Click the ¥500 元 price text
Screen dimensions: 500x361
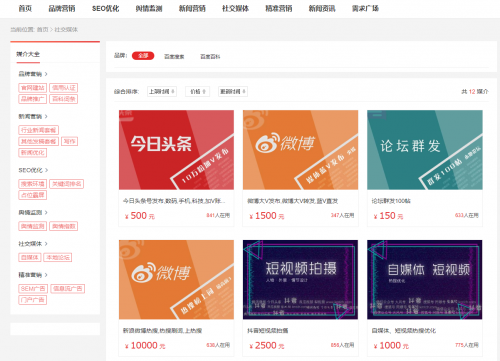[140, 216]
